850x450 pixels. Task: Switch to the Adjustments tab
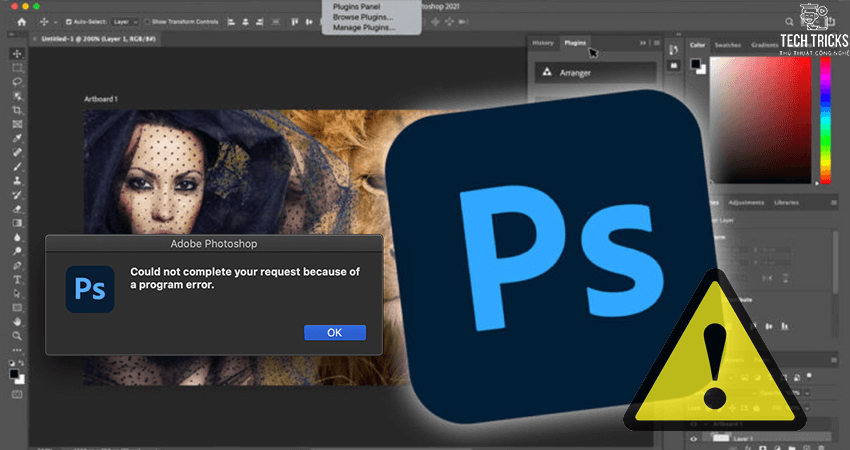click(746, 203)
